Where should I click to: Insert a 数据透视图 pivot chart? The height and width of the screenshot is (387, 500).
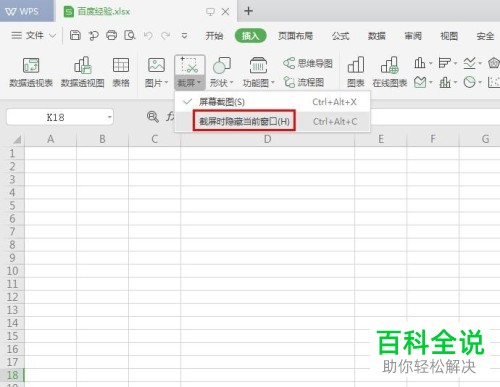coord(82,72)
